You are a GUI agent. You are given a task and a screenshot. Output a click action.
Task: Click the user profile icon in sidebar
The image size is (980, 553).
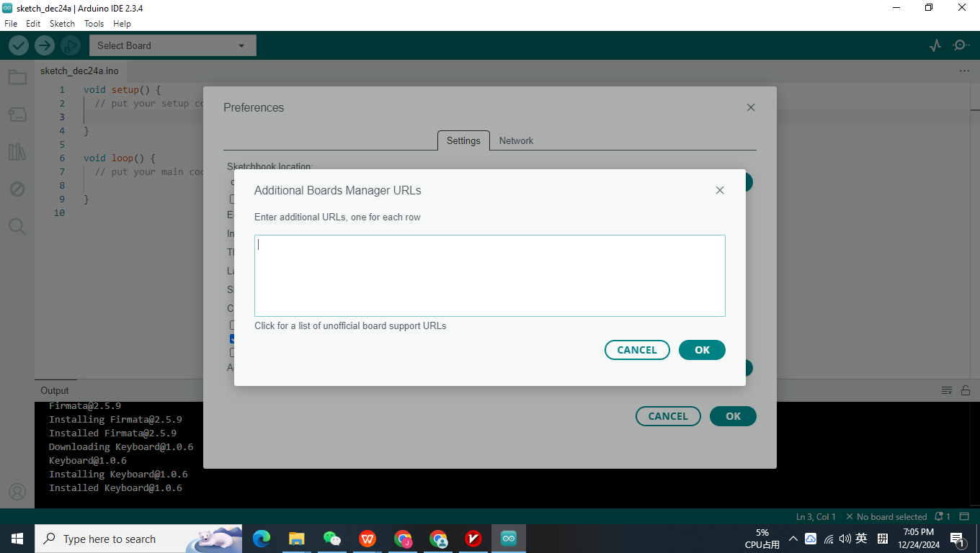17,492
